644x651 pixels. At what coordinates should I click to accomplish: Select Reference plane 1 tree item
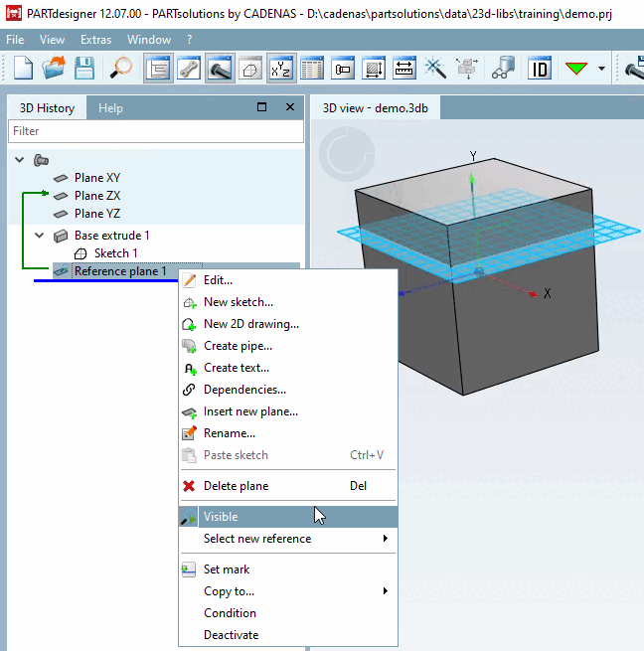(x=120, y=271)
